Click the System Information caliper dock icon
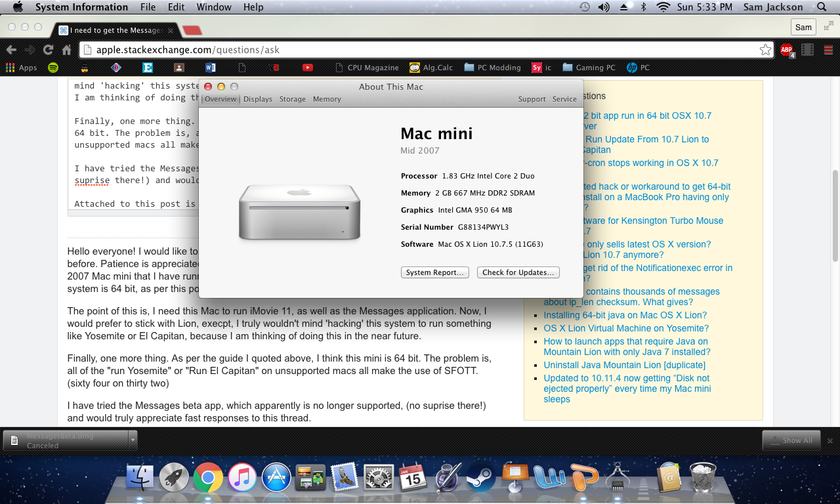This screenshot has width=840, height=504. tap(617, 477)
